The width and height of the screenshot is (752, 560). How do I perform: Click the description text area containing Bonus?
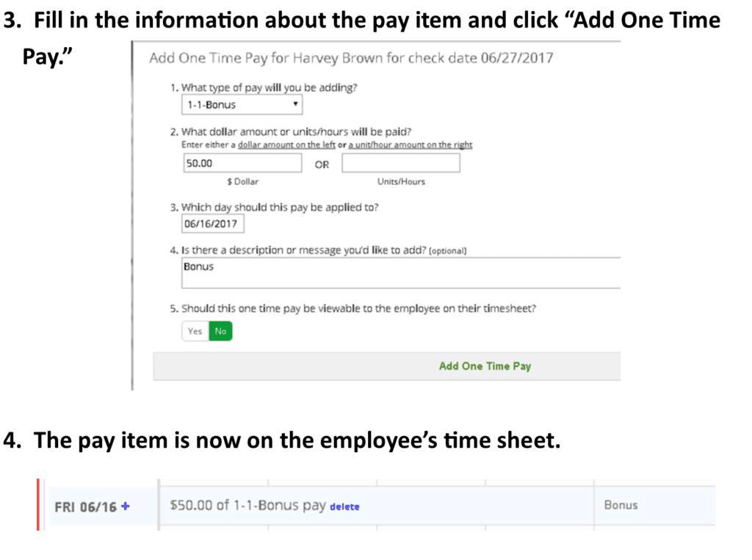coord(401,273)
